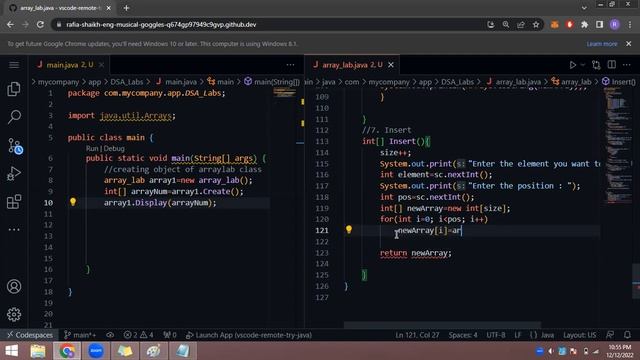Open File Explorer from taskbar
The width and height of the screenshot is (640, 360).
click(x=38, y=351)
